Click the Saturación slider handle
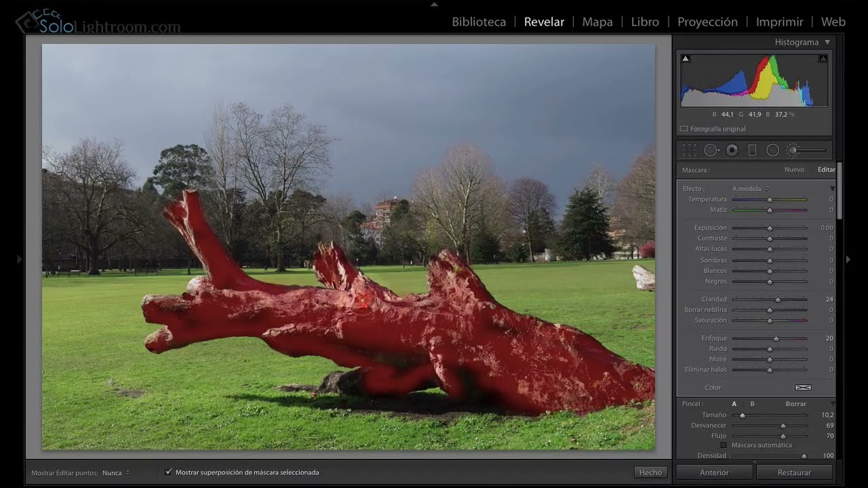Image resolution: width=868 pixels, height=488 pixels. 770,321
